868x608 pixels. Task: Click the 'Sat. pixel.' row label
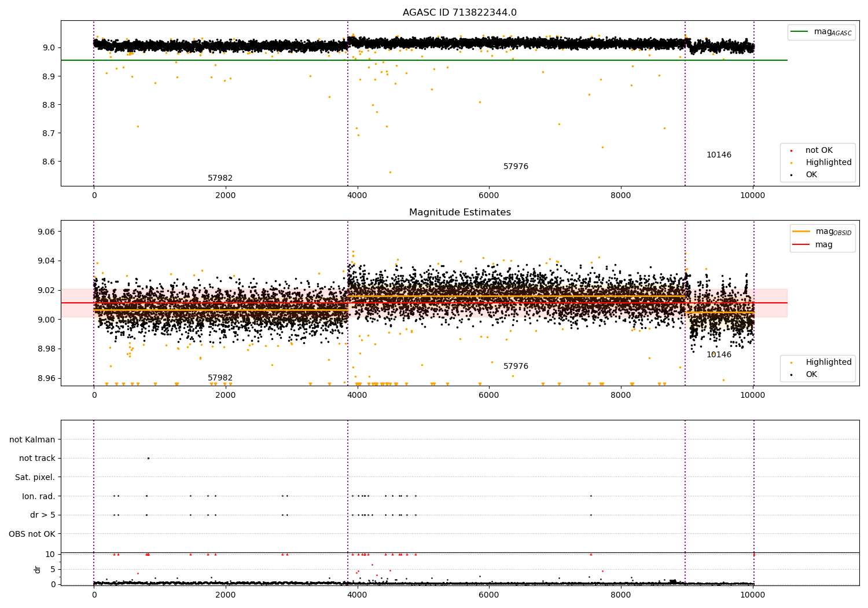point(35,477)
